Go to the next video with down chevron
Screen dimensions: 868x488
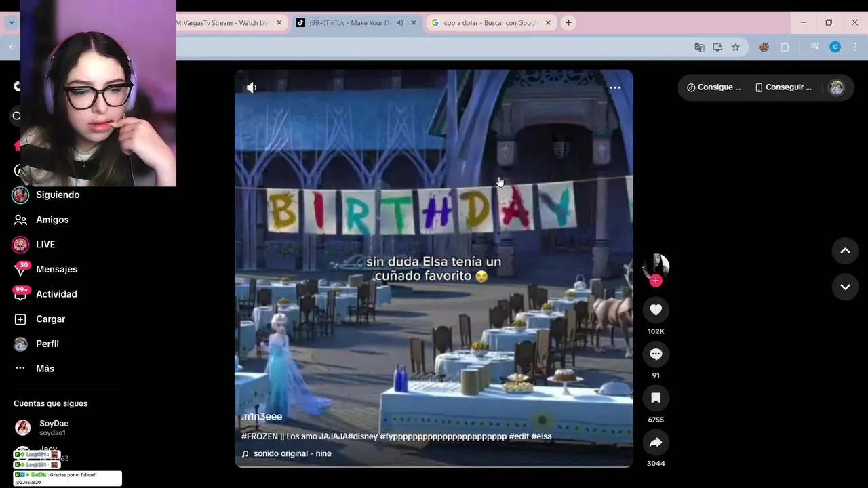coord(845,287)
